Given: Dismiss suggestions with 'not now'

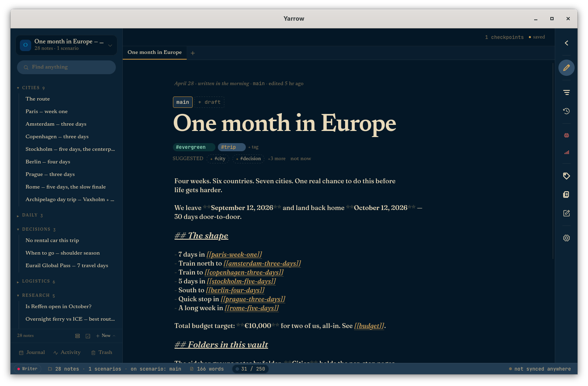Looking at the screenshot, I should click(300, 159).
